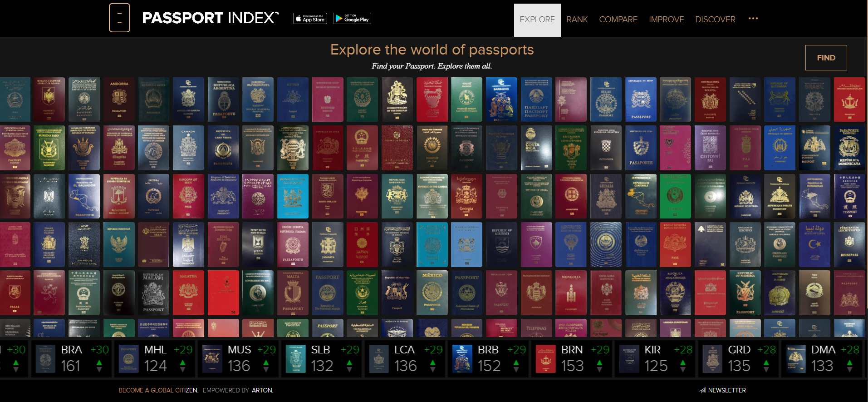Select the Republica Argentina passport
868x402 pixels.
coord(223,99)
